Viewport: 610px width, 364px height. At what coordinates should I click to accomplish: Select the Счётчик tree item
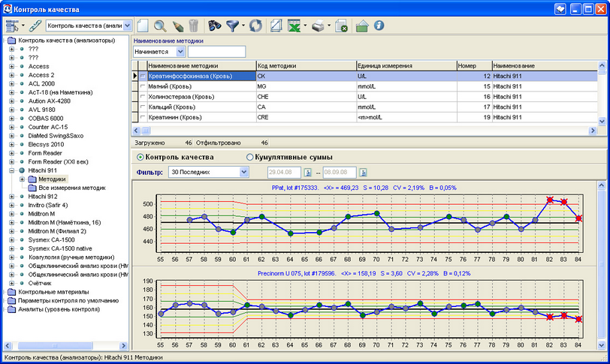pos(40,283)
